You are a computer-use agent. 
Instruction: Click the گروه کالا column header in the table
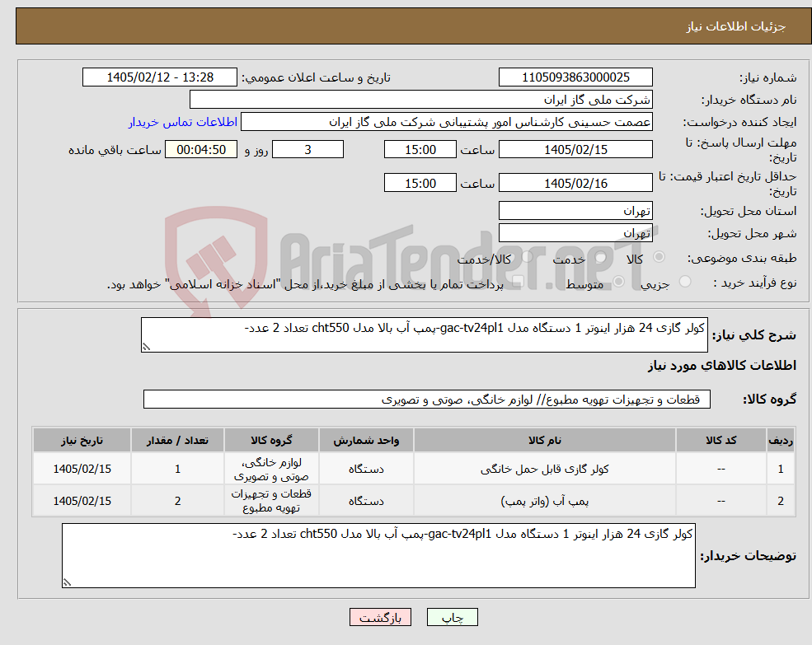point(271,440)
